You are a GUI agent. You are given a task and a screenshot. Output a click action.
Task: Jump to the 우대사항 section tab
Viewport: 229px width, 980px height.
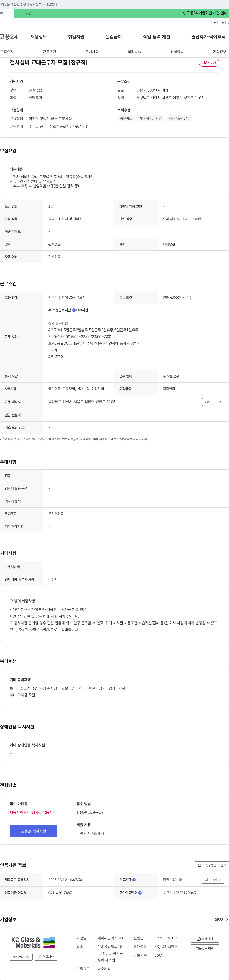pos(92,52)
